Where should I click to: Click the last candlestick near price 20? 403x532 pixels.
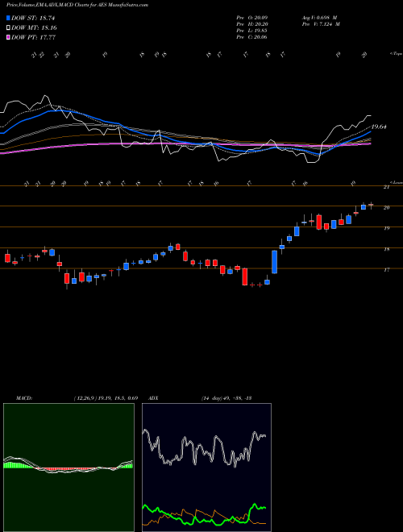click(x=371, y=205)
